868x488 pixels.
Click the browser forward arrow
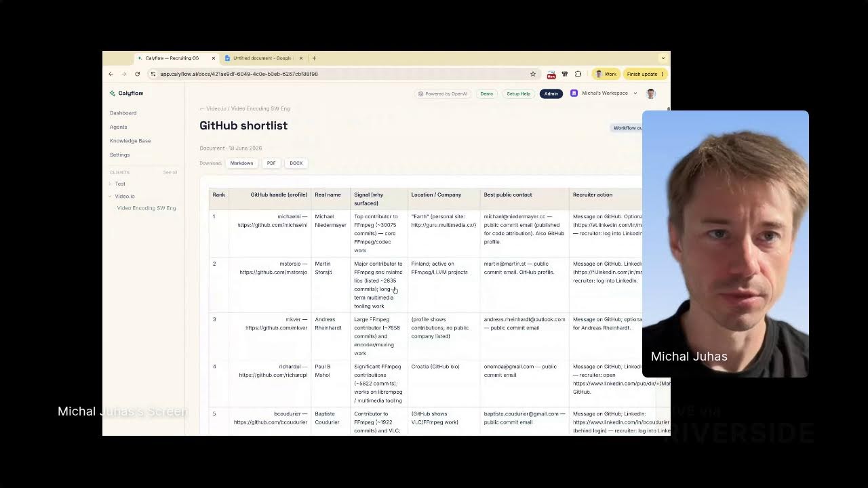(124, 74)
